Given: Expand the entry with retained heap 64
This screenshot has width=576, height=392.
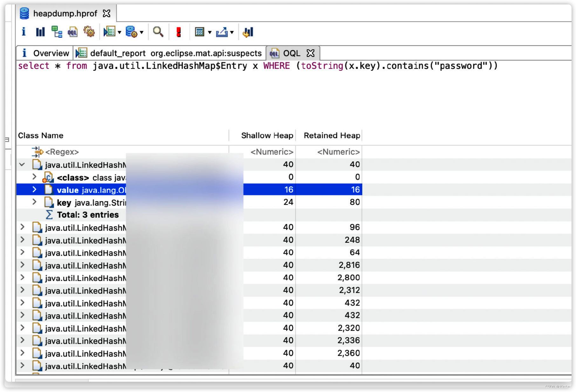Looking at the screenshot, I should coord(22,252).
